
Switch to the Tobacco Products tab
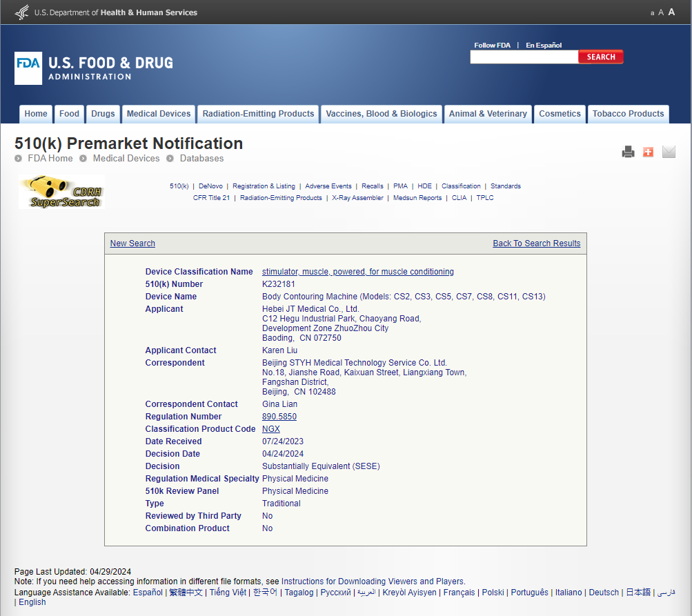(x=628, y=114)
